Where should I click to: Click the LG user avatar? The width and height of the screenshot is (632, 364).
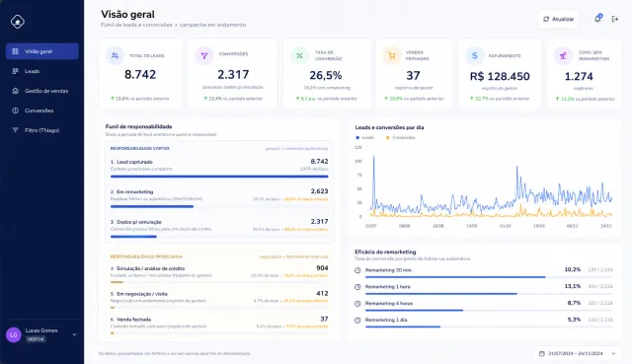point(13,334)
